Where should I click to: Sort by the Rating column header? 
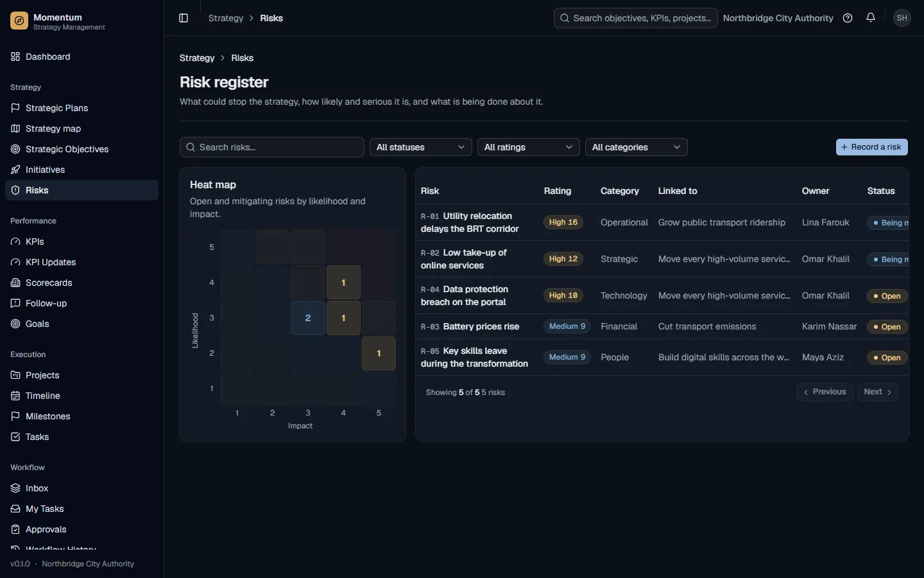[x=558, y=191]
